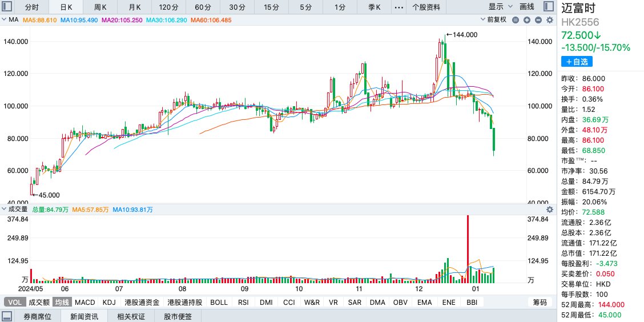Click the three-dots more periods button
Screen dimensions: 644x322
398,7
